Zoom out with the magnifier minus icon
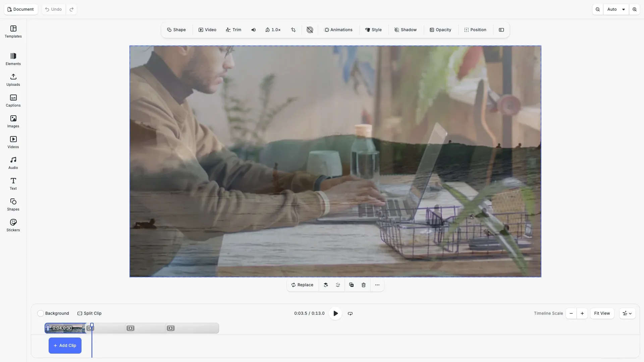 coord(598,9)
